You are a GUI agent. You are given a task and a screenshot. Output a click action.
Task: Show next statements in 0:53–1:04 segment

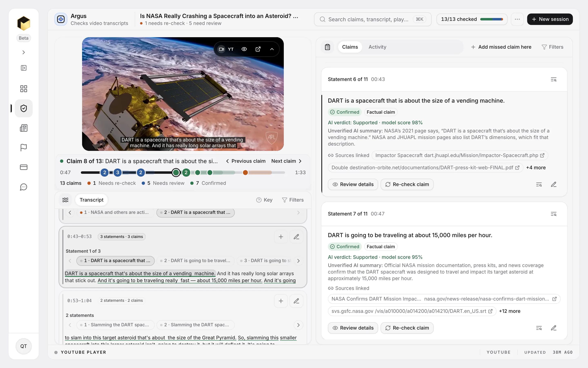298,325
